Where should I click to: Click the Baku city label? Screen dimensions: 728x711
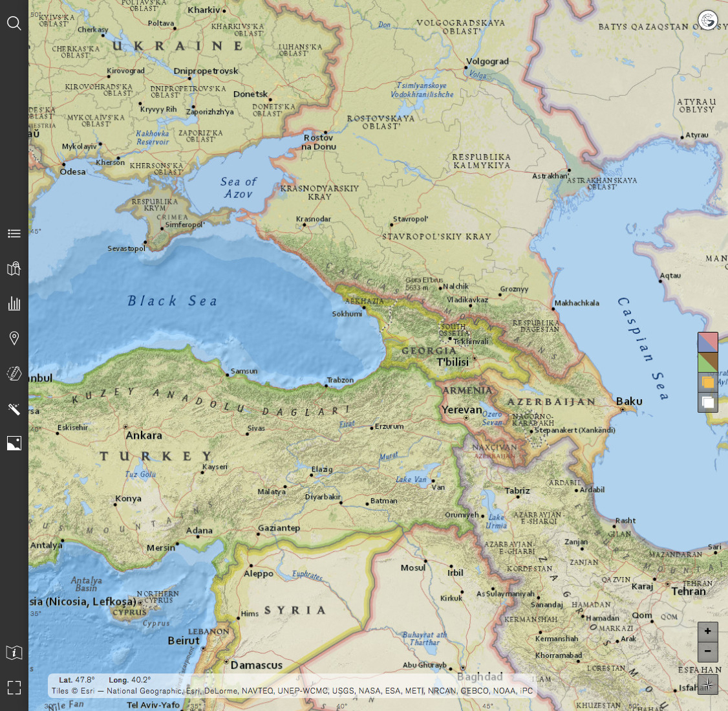click(629, 402)
